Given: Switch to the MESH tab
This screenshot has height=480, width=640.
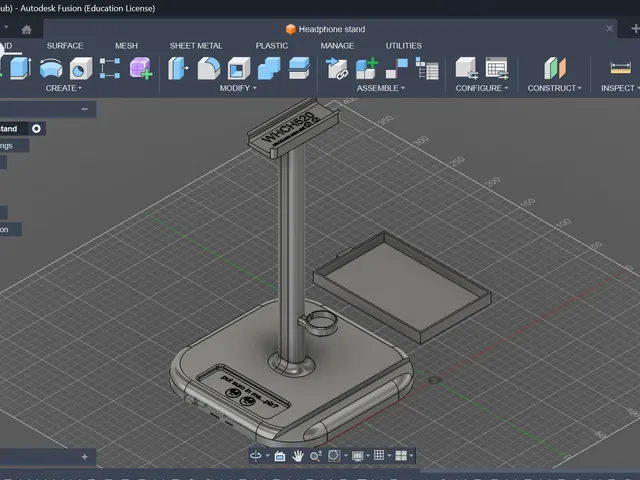Looking at the screenshot, I should click(x=126, y=46).
